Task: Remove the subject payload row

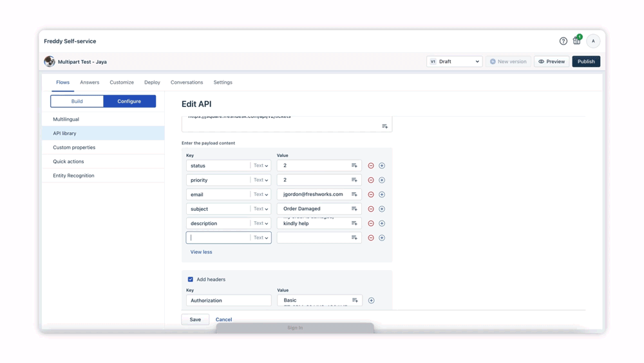Action: pos(371,209)
